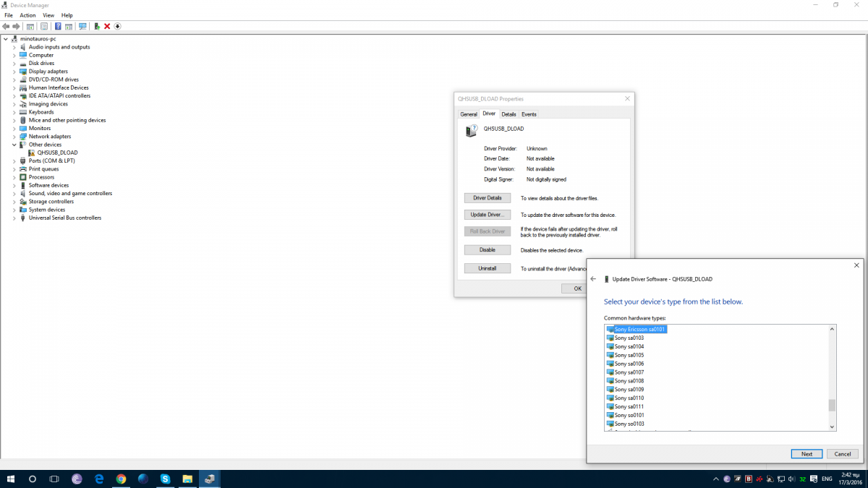Click scroll-up arrow of hardware list
Image resolution: width=868 pixels, height=488 pixels.
[832, 329]
